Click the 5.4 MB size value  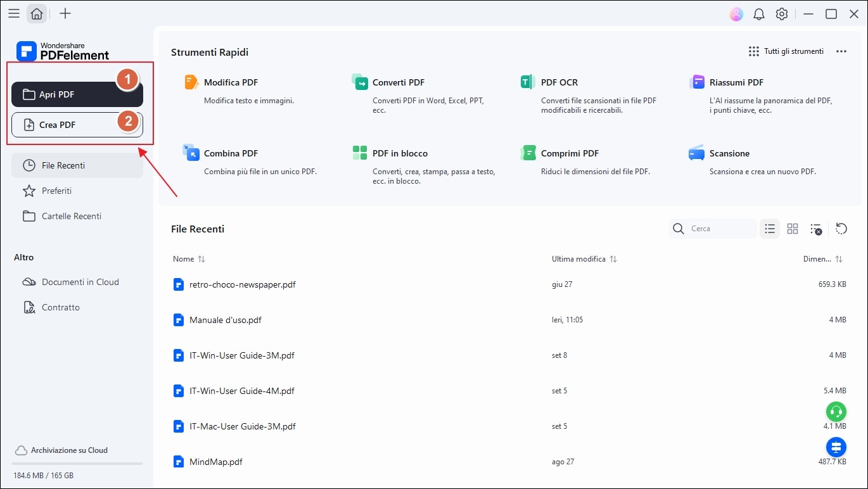point(834,391)
